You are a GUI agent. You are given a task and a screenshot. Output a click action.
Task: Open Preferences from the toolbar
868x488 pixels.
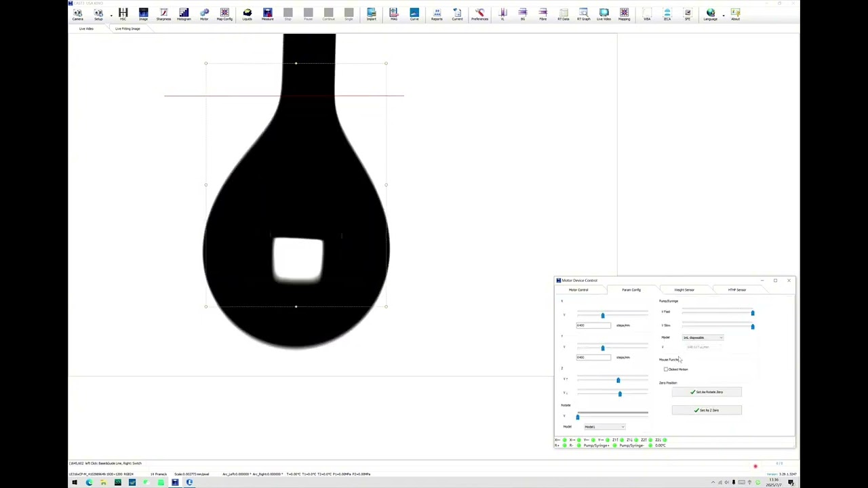(479, 14)
